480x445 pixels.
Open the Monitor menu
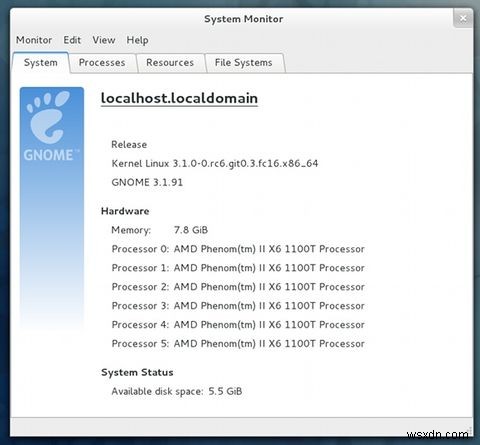tap(34, 40)
